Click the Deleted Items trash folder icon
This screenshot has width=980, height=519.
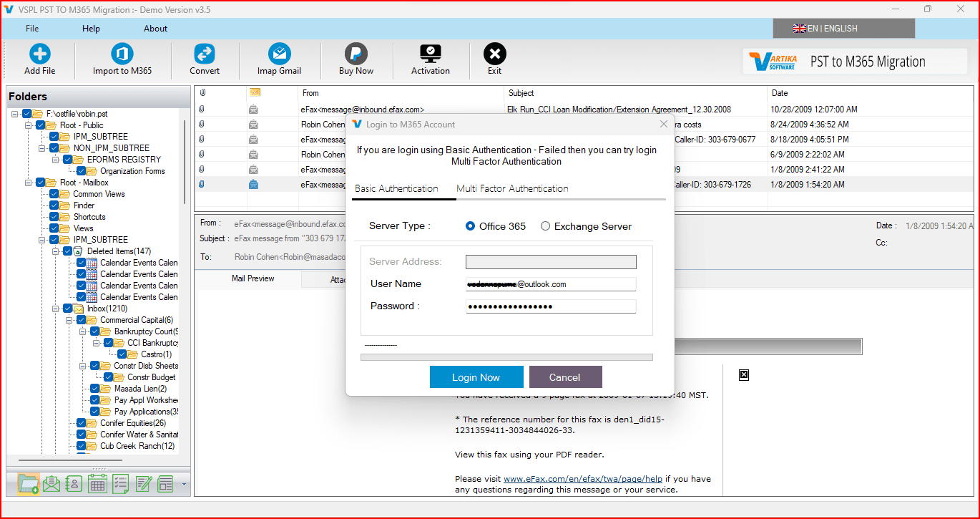pos(78,251)
